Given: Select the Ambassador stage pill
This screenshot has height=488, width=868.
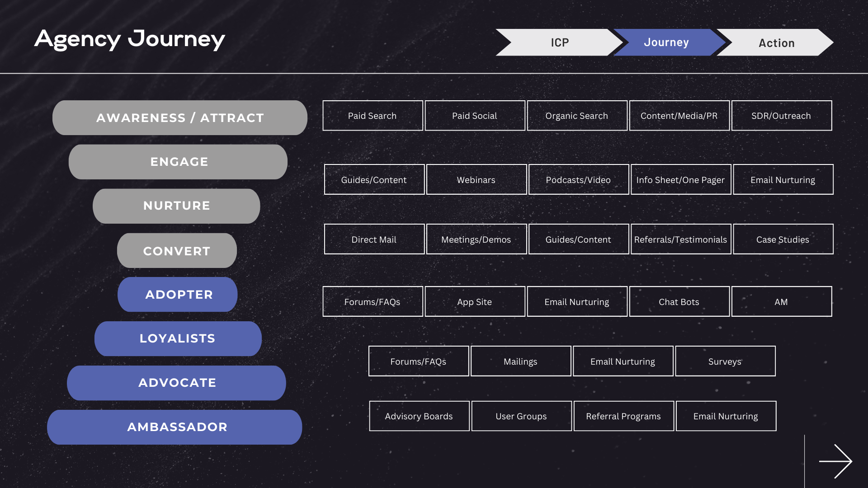Looking at the screenshot, I should [x=175, y=427].
